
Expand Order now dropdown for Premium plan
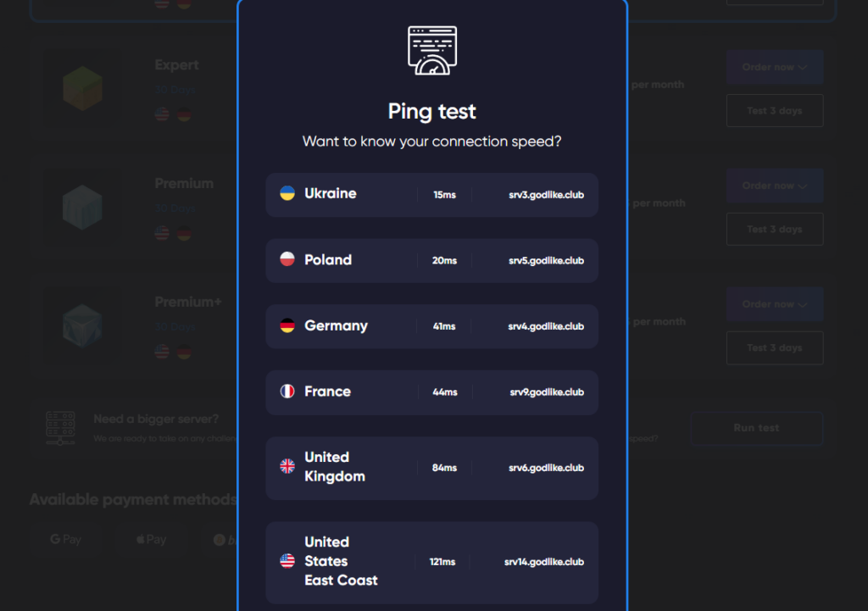click(x=774, y=186)
